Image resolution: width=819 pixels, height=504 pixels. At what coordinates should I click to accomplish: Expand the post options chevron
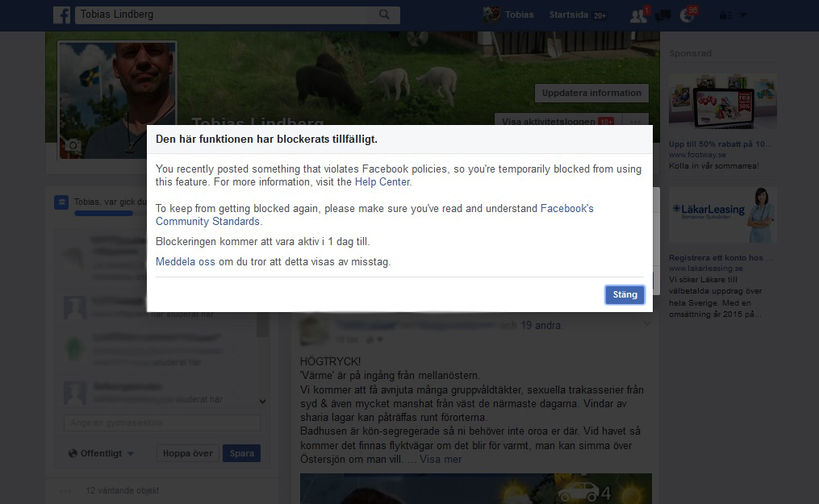point(646,323)
